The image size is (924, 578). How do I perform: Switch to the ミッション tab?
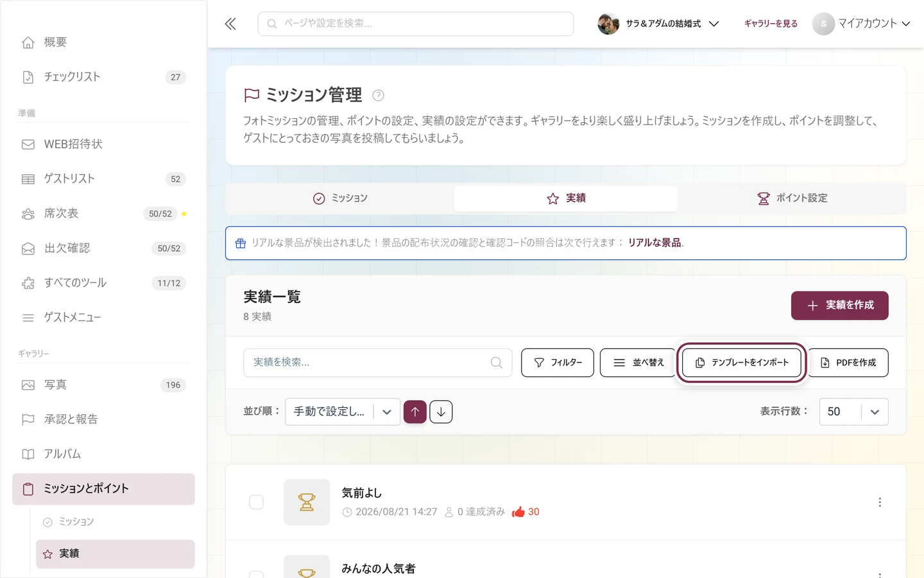340,198
